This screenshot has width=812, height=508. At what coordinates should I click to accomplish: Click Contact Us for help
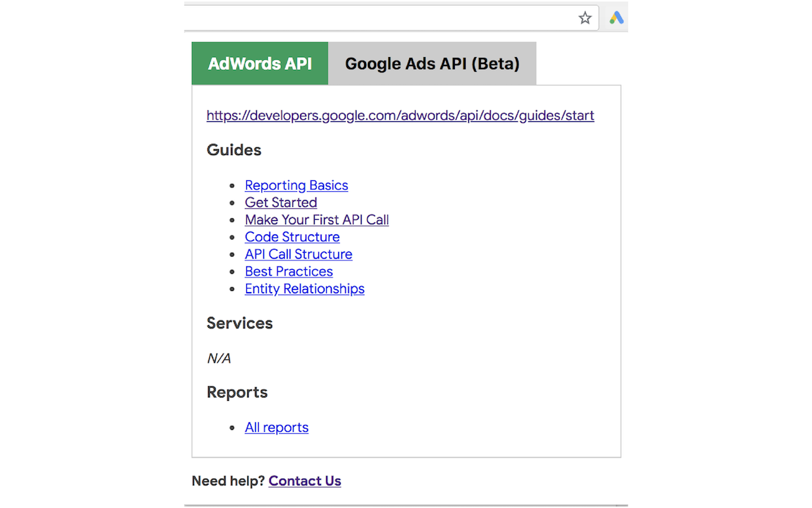click(304, 481)
